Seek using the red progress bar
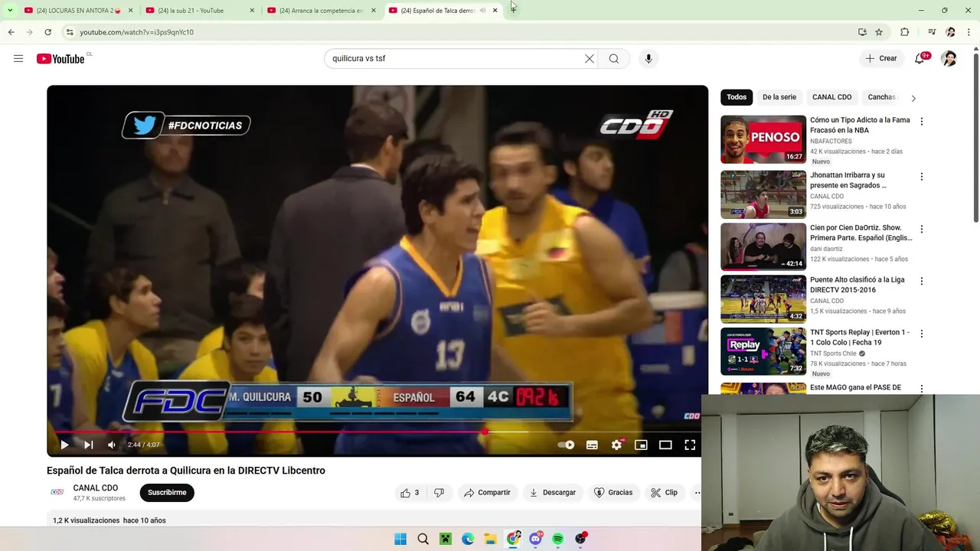 377,432
